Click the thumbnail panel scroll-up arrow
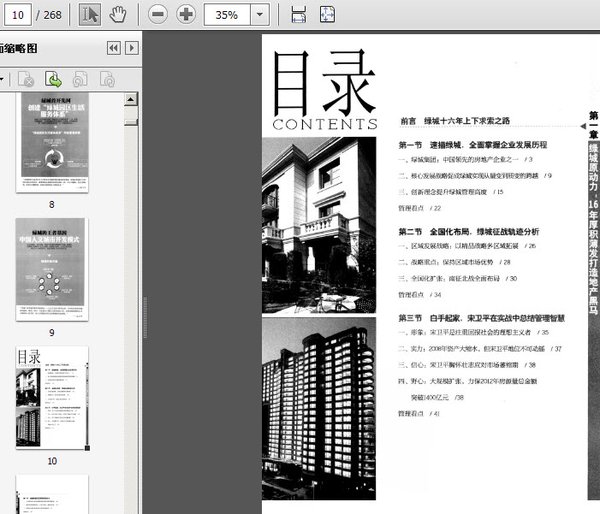This screenshot has height=514, width=600. [x=131, y=98]
